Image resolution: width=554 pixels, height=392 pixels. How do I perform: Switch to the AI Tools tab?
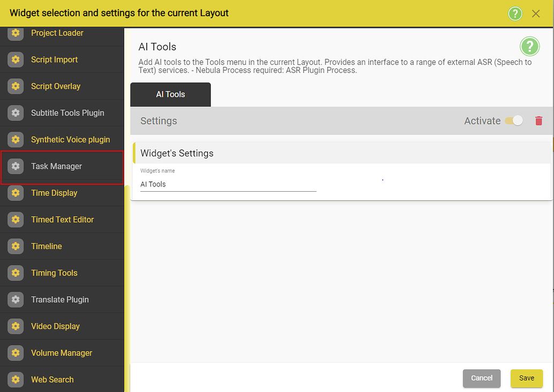coord(170,94)
